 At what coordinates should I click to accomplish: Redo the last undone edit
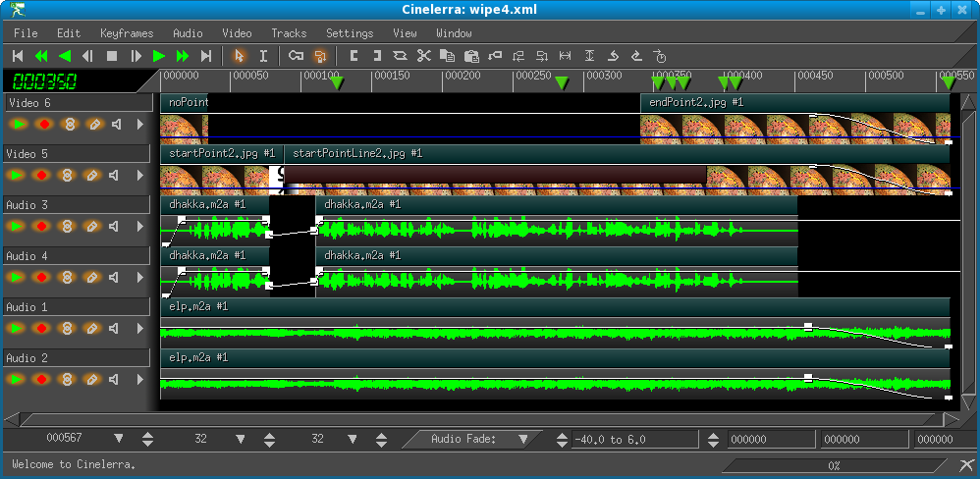tap(636, 56)
